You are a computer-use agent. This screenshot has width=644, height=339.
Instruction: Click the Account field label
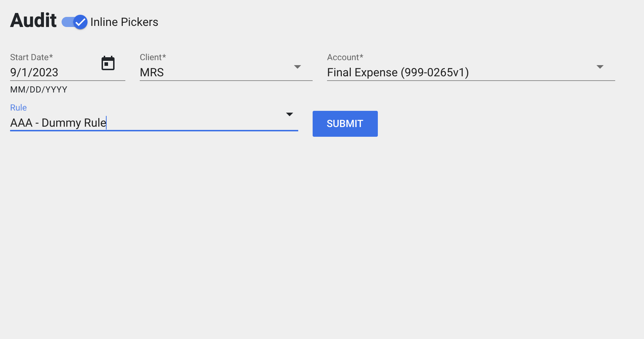(x=345, y=57)
